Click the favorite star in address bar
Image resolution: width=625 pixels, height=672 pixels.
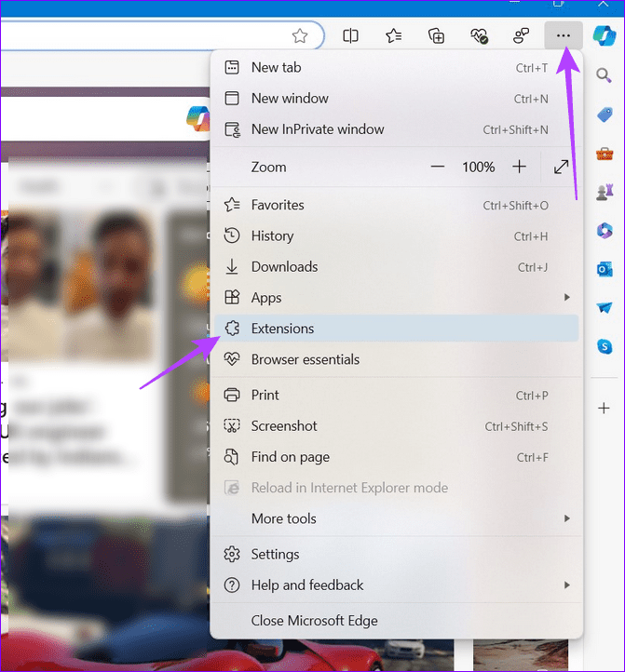click(299, 35)
